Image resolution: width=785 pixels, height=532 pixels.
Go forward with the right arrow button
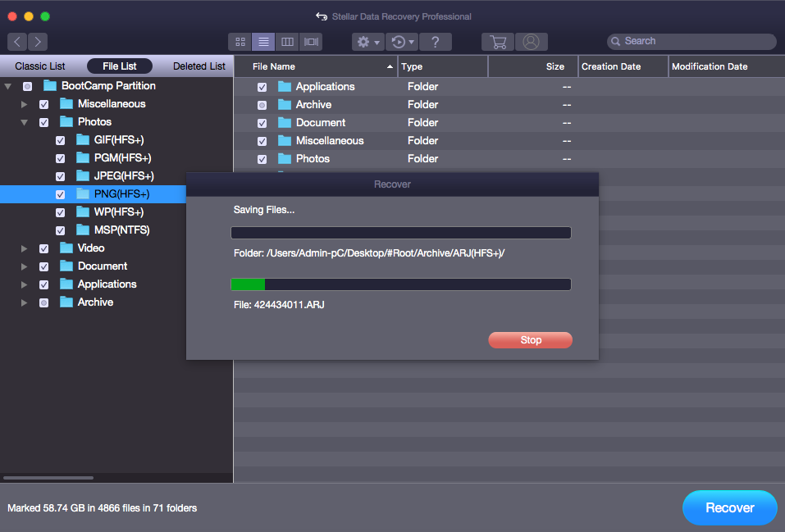[38, 42]
